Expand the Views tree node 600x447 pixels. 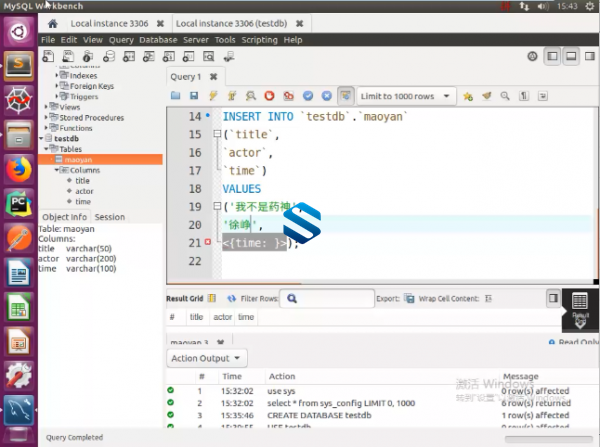click(46, 107)
